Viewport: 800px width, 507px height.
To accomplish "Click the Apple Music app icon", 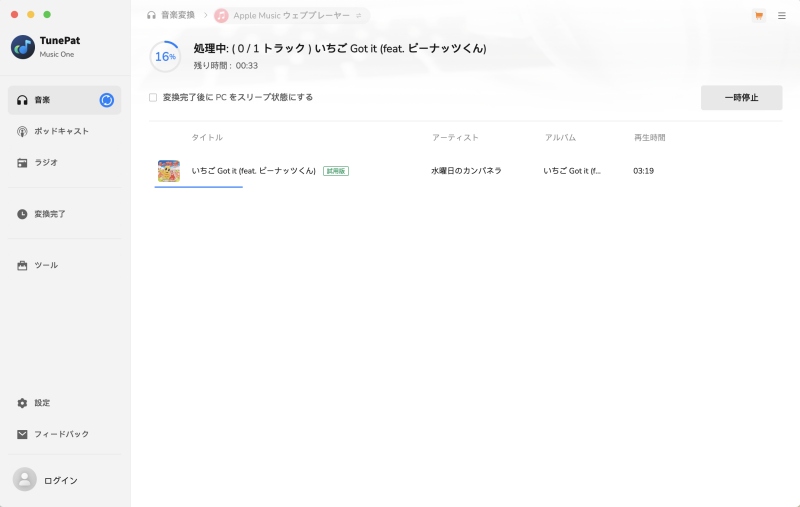I will click(x=221, y=16).
